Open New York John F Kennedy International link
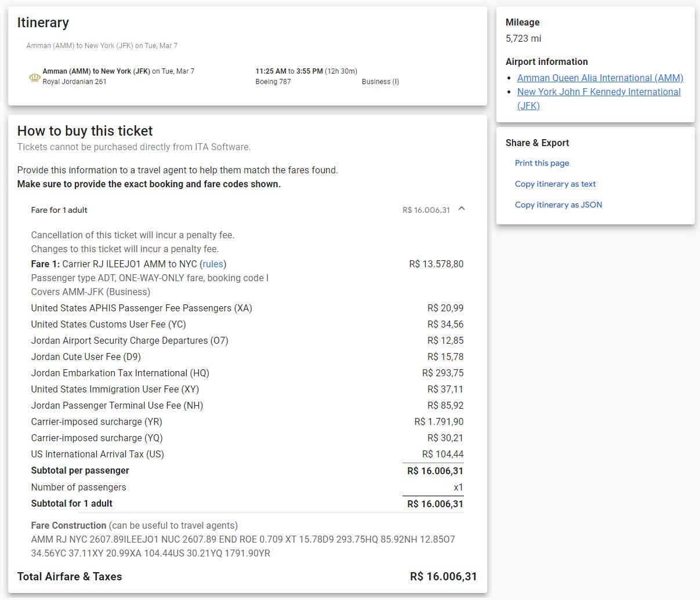The width and height of the screenshot is (700, 600). tap(599, 99)
